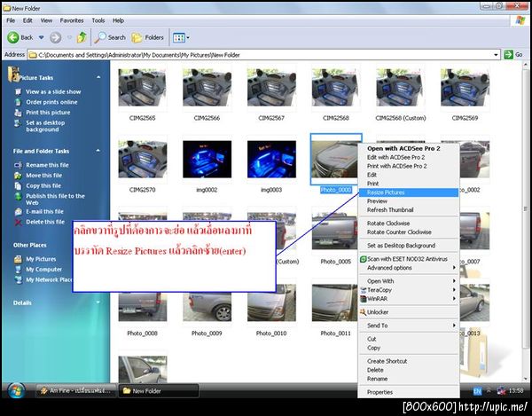
Task: Click the green Back arrow icon
Action: (13, 37)
